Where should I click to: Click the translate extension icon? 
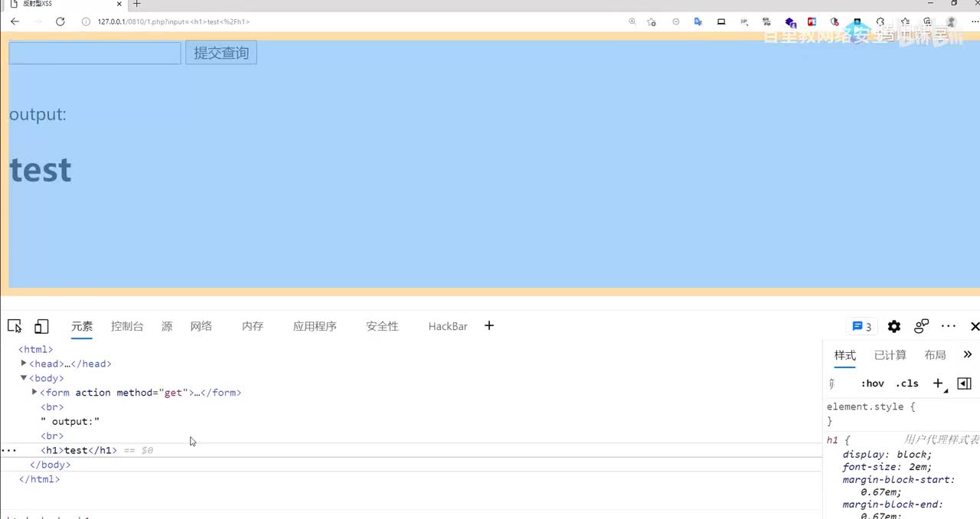pyautogui.click(x=697, y=21)
